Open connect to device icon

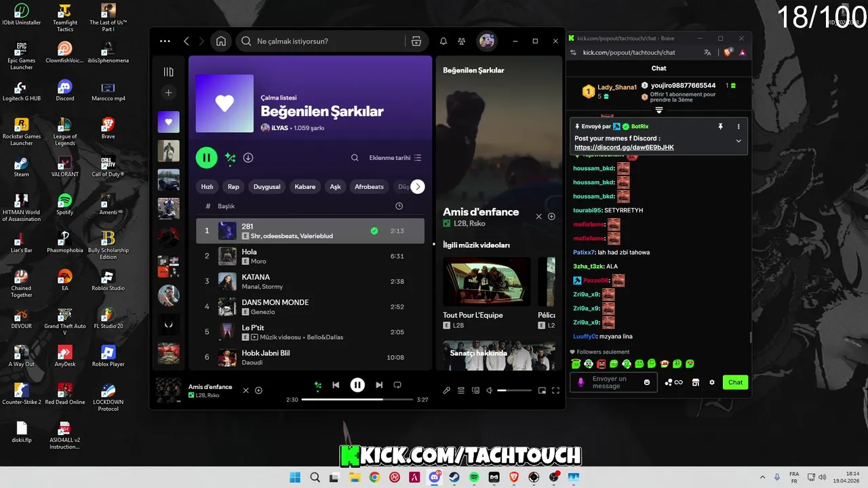pos(475,390)
